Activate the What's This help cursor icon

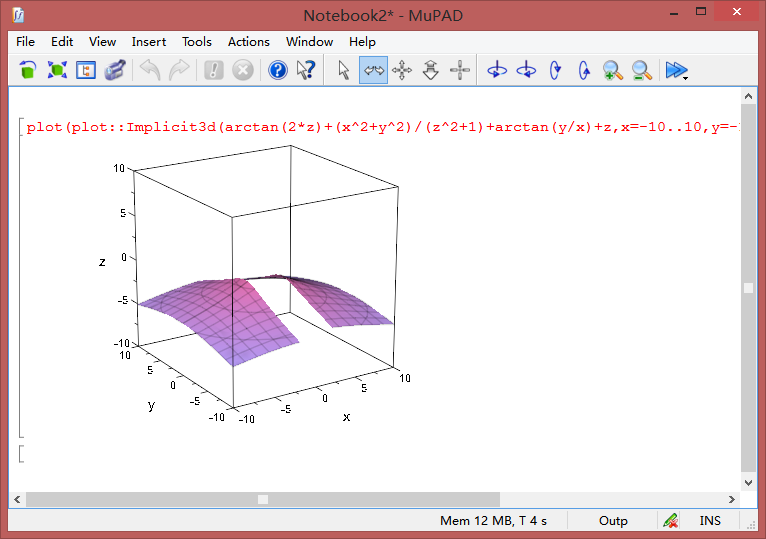point(306,70)
